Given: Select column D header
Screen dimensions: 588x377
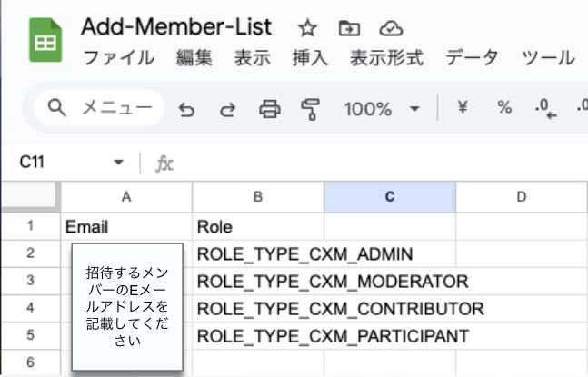Looking at the screenshot, I should pyautogui.click(x=522, y=197).
